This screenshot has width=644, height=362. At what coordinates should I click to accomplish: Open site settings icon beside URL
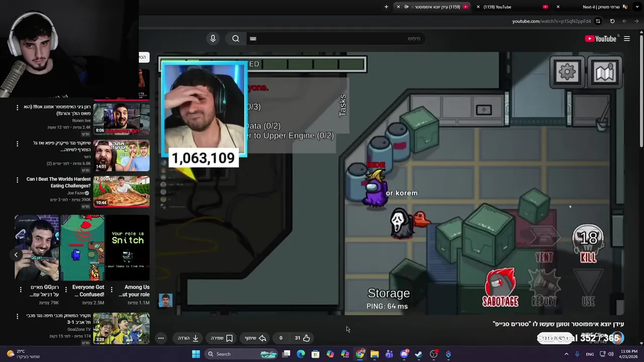[x=598, y=21]
